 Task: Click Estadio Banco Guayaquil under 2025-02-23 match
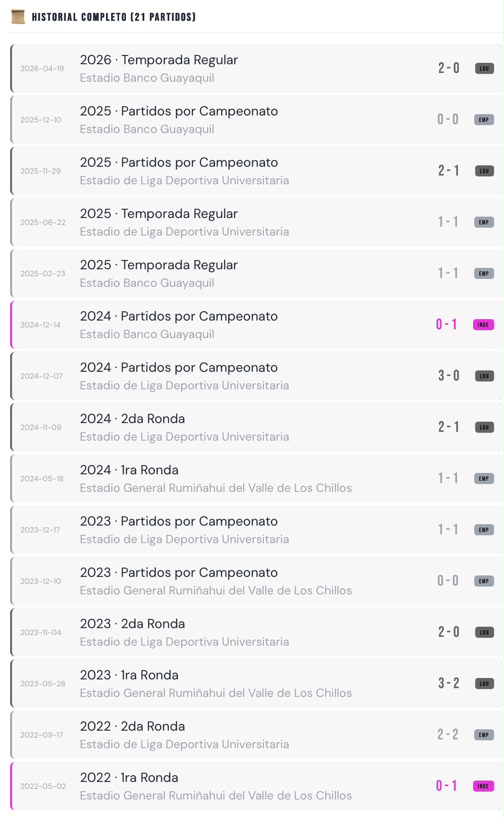147,283
